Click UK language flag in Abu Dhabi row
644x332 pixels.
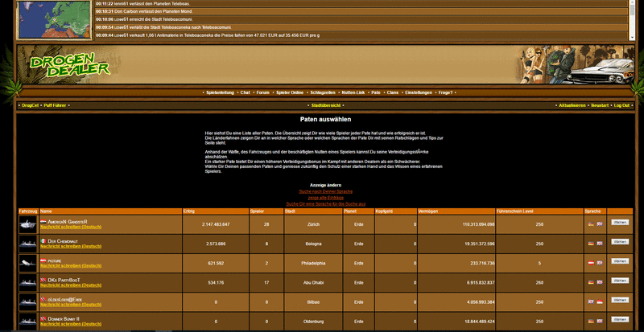(x=600, y=282)
